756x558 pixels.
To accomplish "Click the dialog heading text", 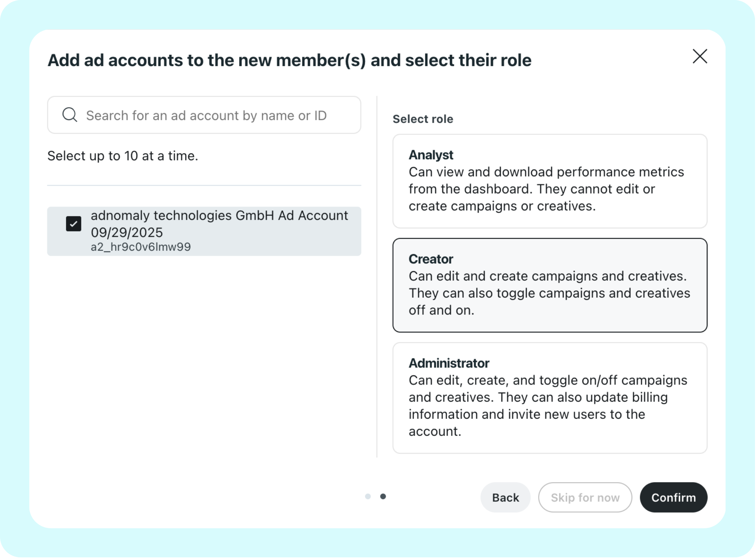I will pyautogui.click(x=289, y=61).
